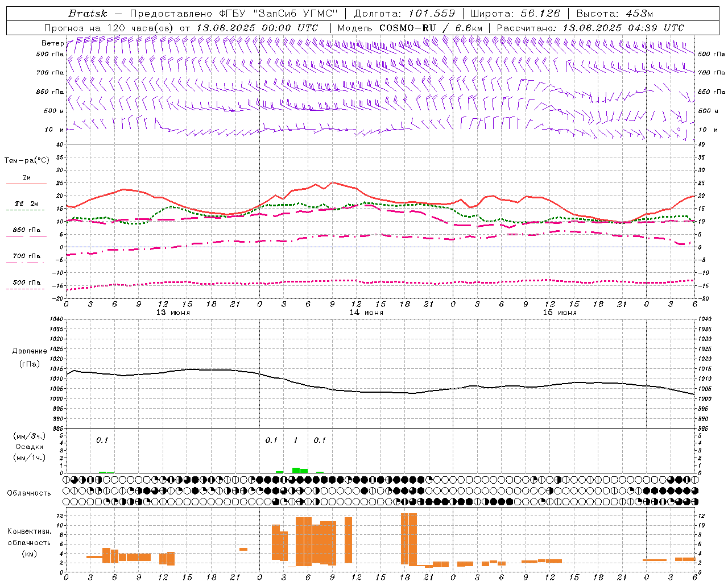Click the '15 июня' date label
This screenshot has height=582, width=728.
point(560,313)
